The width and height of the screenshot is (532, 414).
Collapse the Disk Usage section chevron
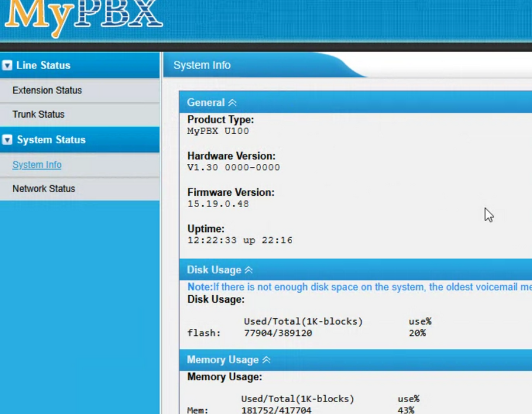(249, 270)
